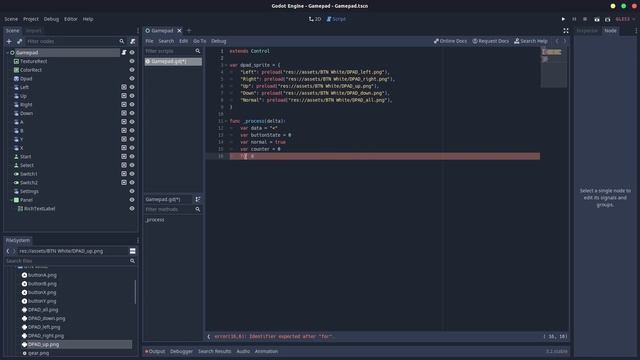Hide the Down node
Image resolution: width=640 pixels, height=360 pixels.
(132, 113)
